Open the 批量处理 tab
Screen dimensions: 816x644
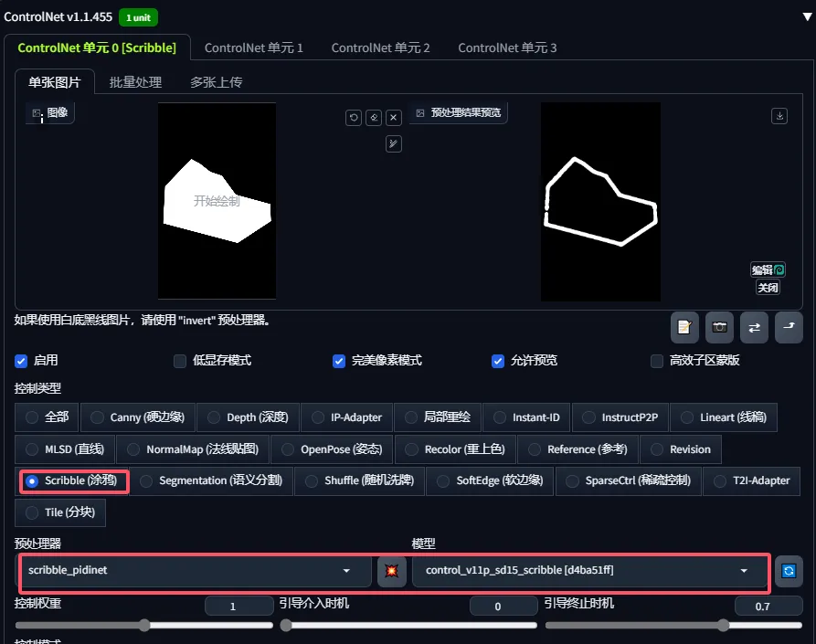[x=135, y=82]
